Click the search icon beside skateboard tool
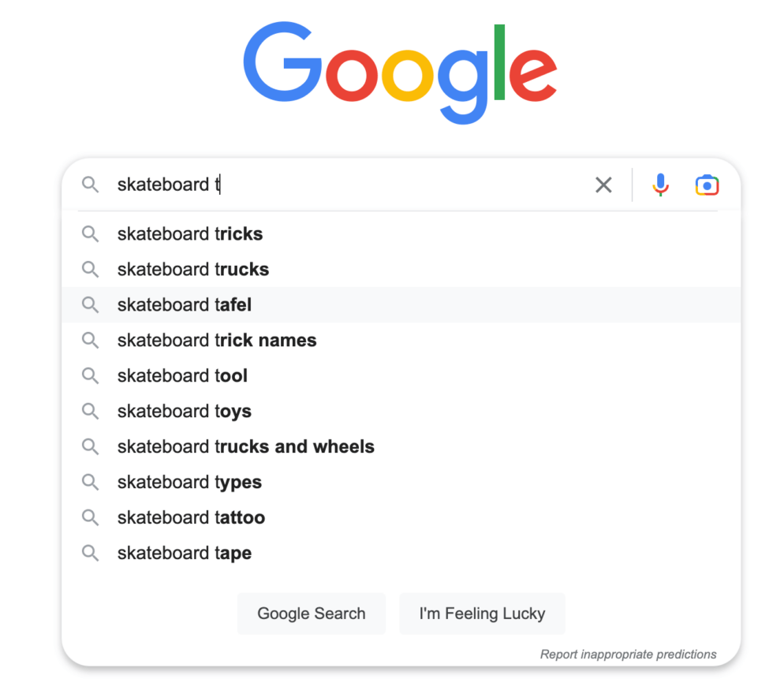784x694 pixels. point(90,375)
